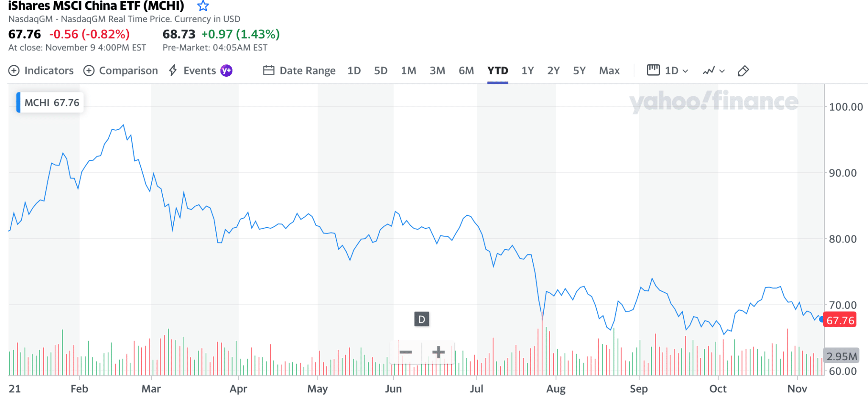Click the Feb label on time axis
The image size is (868, 412).
[x=79, y=389]
